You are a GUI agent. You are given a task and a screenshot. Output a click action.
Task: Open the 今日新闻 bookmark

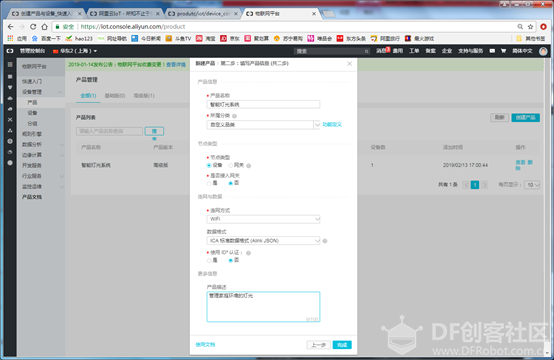pyautogui.click(x=146, y=39)
